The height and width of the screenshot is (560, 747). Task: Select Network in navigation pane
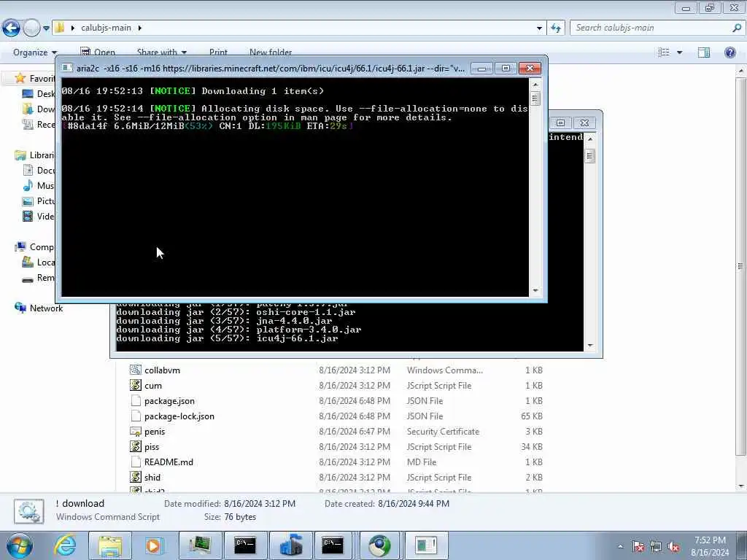(39, 308)
